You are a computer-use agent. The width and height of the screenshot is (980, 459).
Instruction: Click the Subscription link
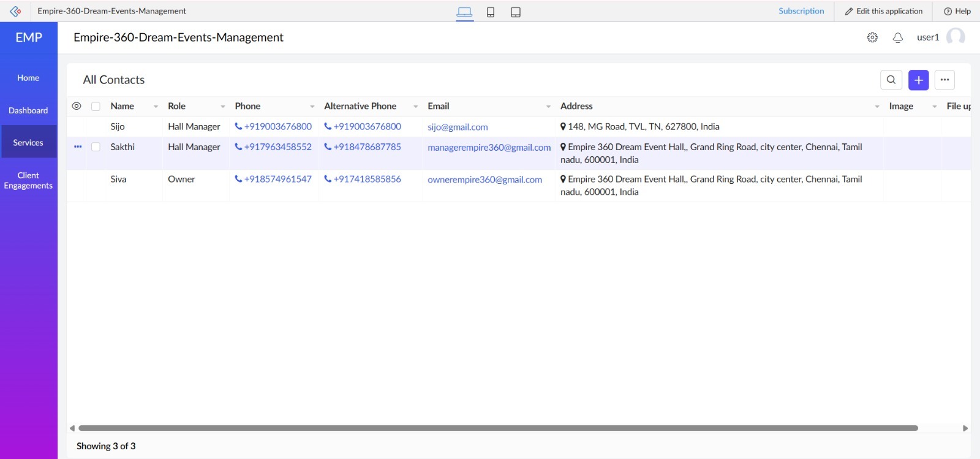(x=801, y=11)
